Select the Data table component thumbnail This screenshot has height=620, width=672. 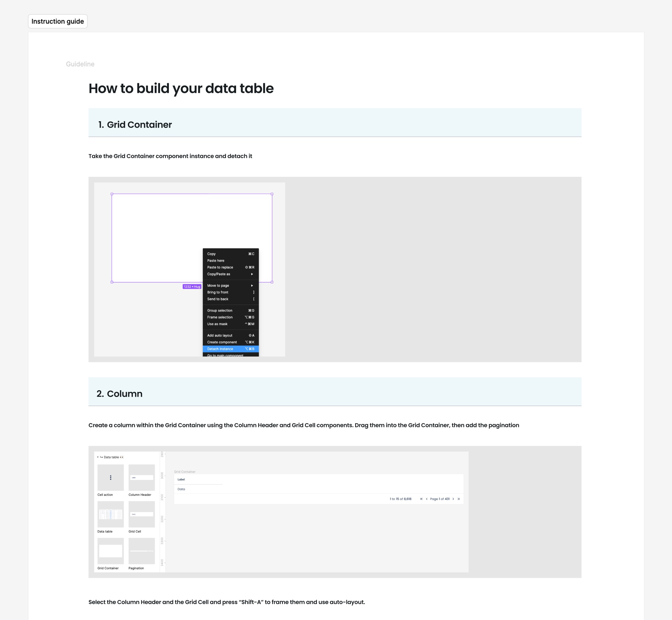click(111, 514)
